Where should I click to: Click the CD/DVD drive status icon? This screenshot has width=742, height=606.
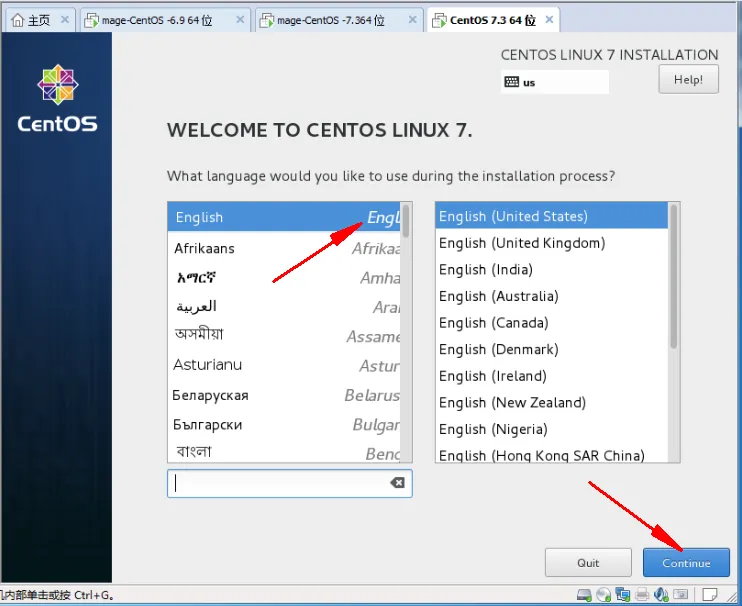(x=603, y=594)
